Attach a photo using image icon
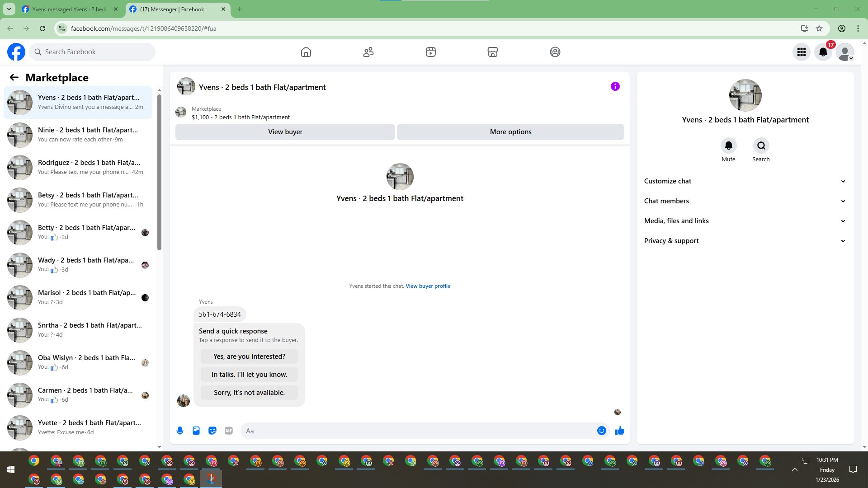The image size is (868, 488). point(196,431)
